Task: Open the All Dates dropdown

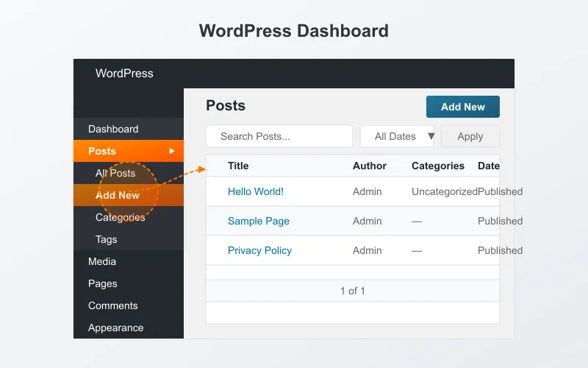Action: pyautogui.click(x=397, y=136)
